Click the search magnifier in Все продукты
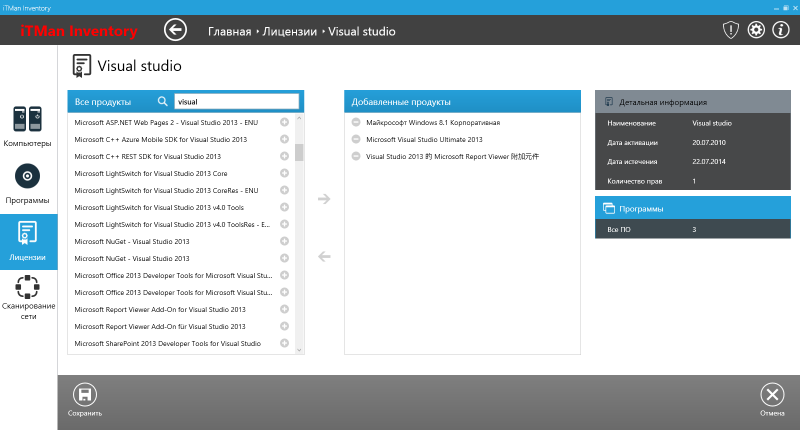Viewport: 800px width, 430px height. tap(162, 102)
